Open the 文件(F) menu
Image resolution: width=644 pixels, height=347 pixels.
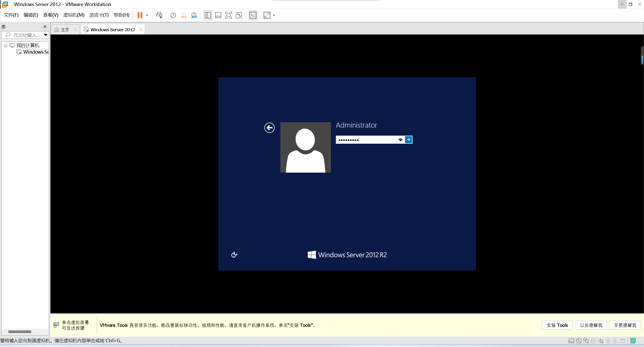tap(11, 15)
